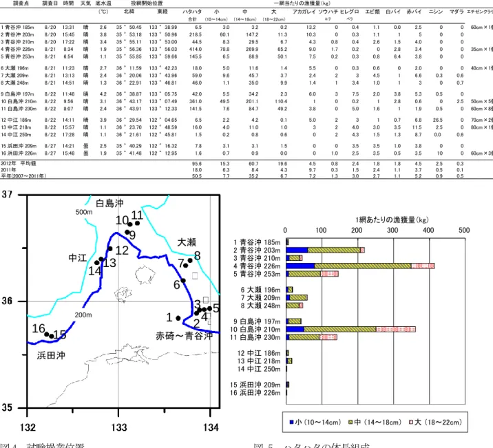Click the 300 tick label on the chart axis

pos(392,231)
